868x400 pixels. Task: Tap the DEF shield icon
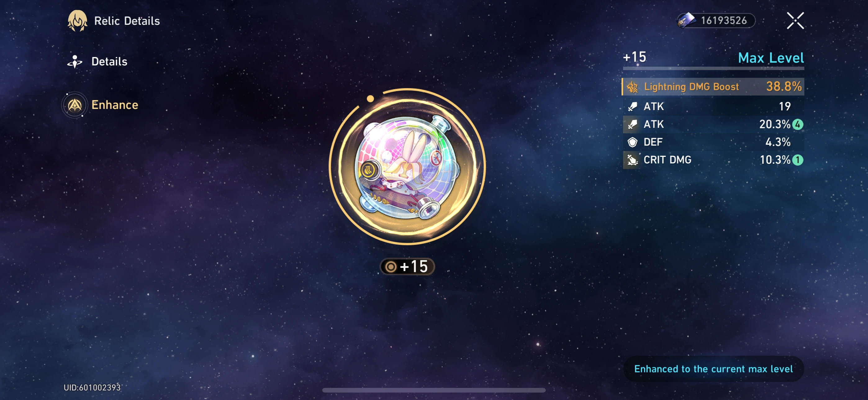coord(632,142)
